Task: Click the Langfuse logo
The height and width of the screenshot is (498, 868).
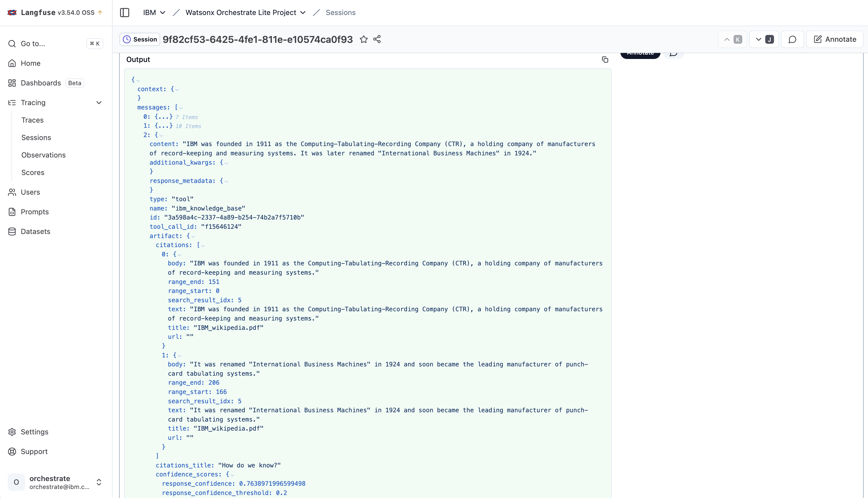Action: coord(12,13)
